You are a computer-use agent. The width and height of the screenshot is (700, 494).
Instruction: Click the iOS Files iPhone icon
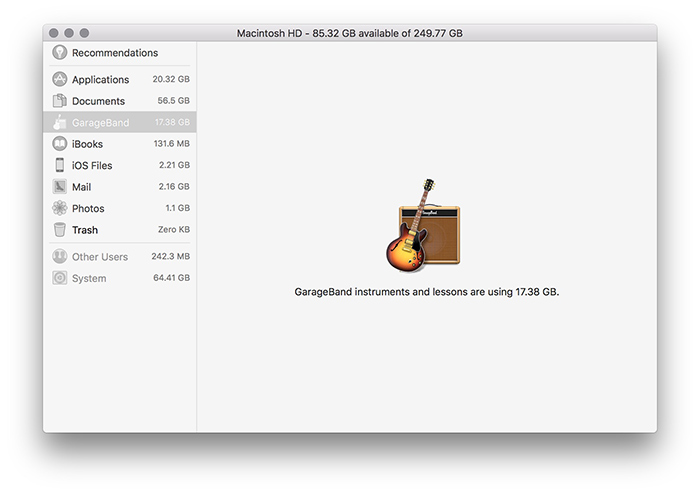[59, 165]
